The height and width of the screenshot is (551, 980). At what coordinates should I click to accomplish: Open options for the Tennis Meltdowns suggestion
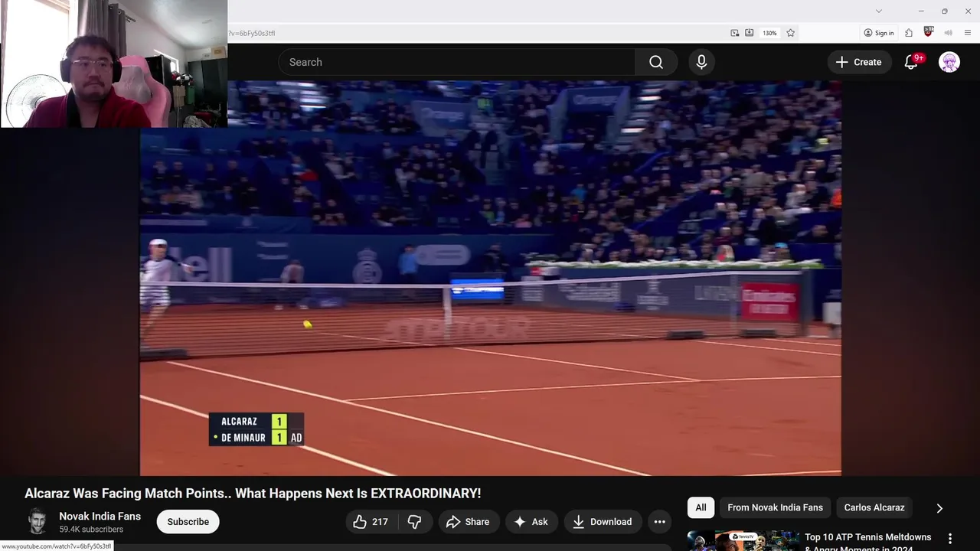point(950,539)
